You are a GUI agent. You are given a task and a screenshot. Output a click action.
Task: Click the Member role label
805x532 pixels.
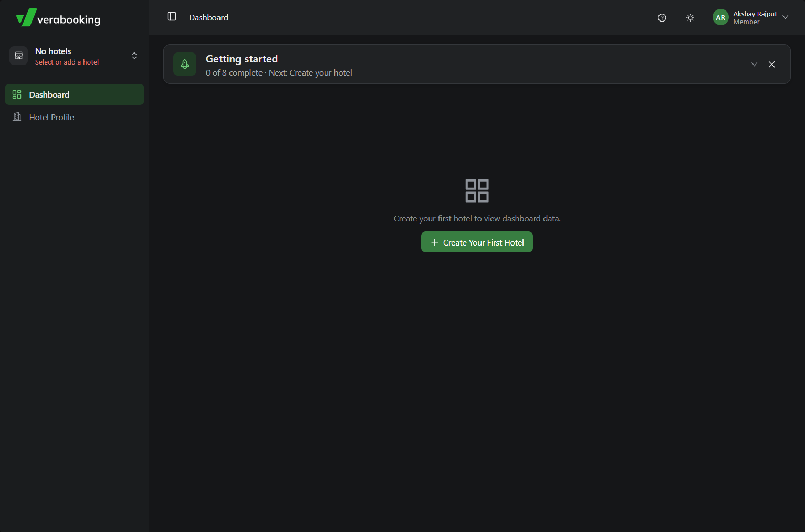pyautogui.click(x=746, y=22)
